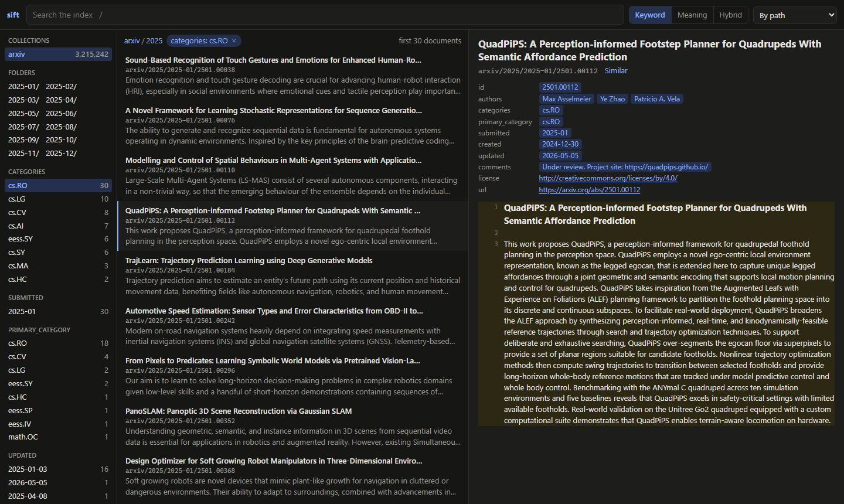
Task: Open the TrajLearn result
Action: [293, 276]
